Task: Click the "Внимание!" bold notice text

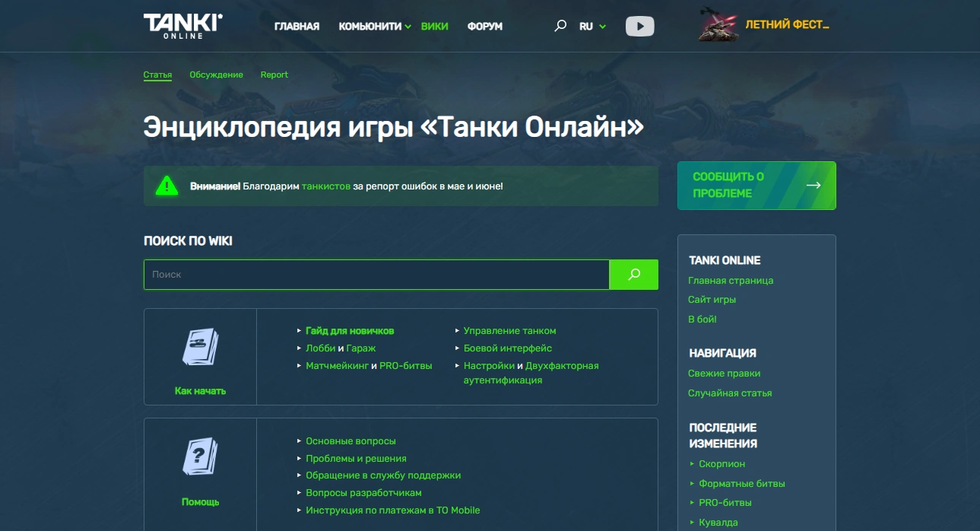Action: point(215,186)
